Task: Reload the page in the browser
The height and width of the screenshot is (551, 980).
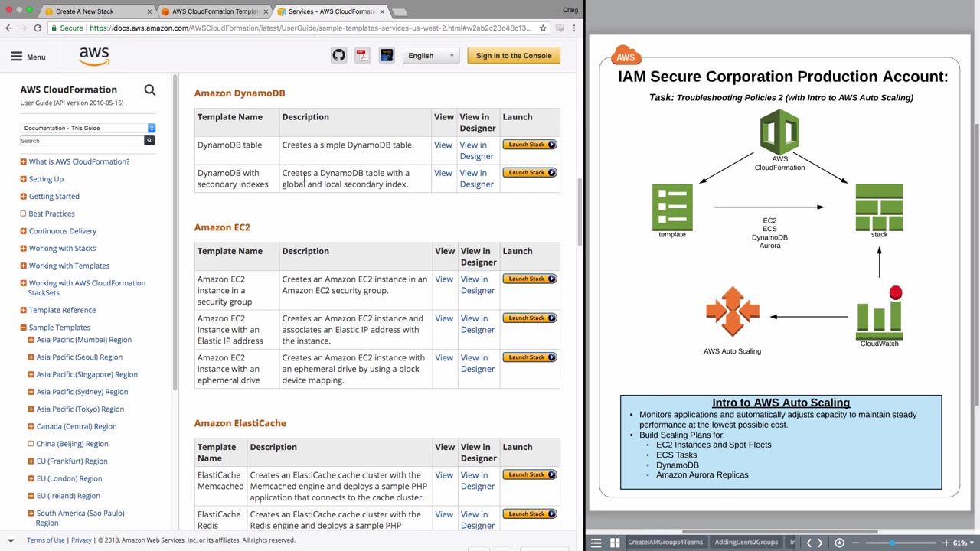Action: 38,28
